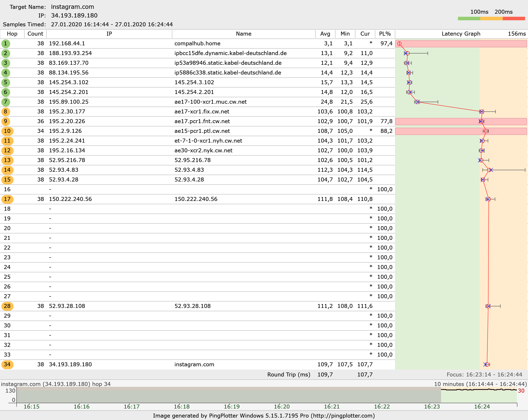This screenshot has width=528, height=420.
Task: Select the orange hop 17 circle icon
Action: (7, 199)
